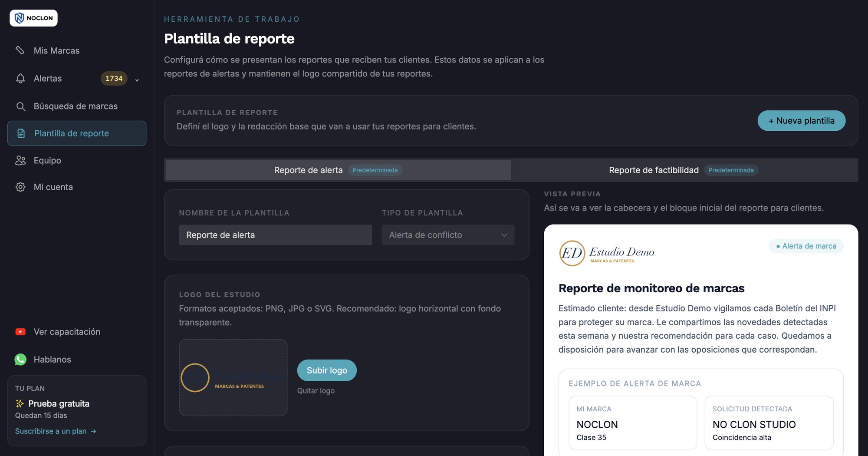Click the Estudio Demo logo in preview

point(607,253)
